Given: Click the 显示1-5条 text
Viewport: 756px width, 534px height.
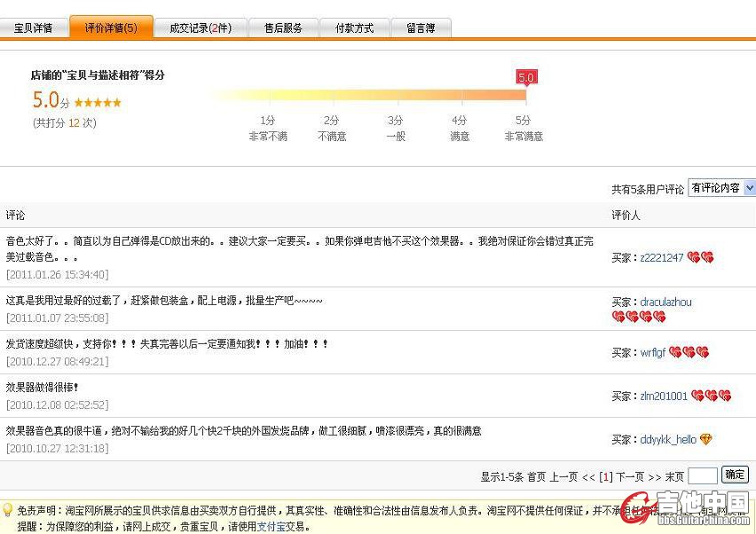Looking at the screenshot, I should [502, 477].
